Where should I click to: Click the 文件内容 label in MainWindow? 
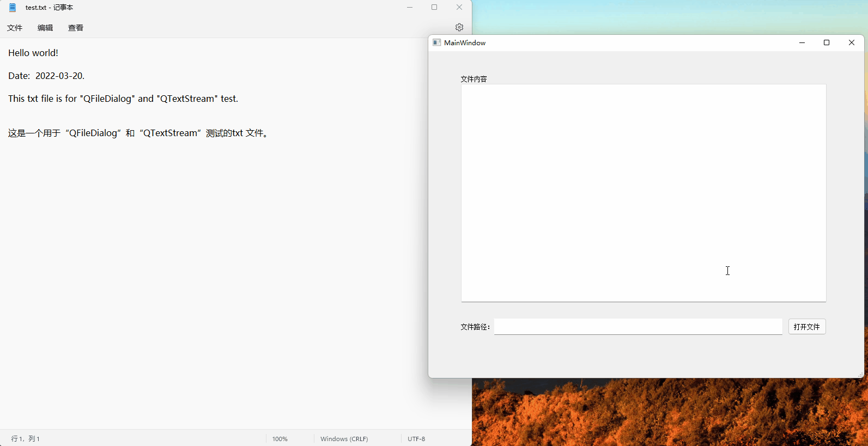pyautogui.click(x=474, y=79)
